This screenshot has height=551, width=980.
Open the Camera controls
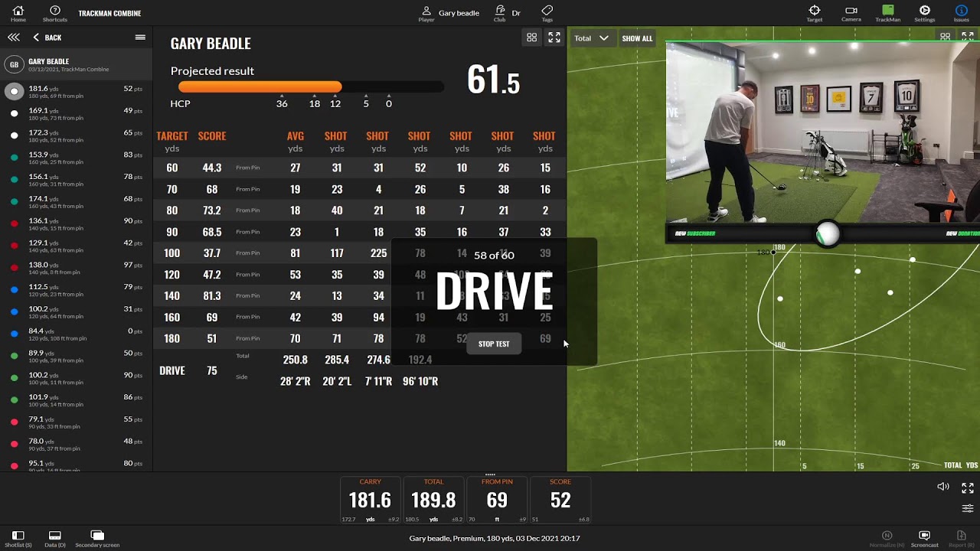[851, 13]
